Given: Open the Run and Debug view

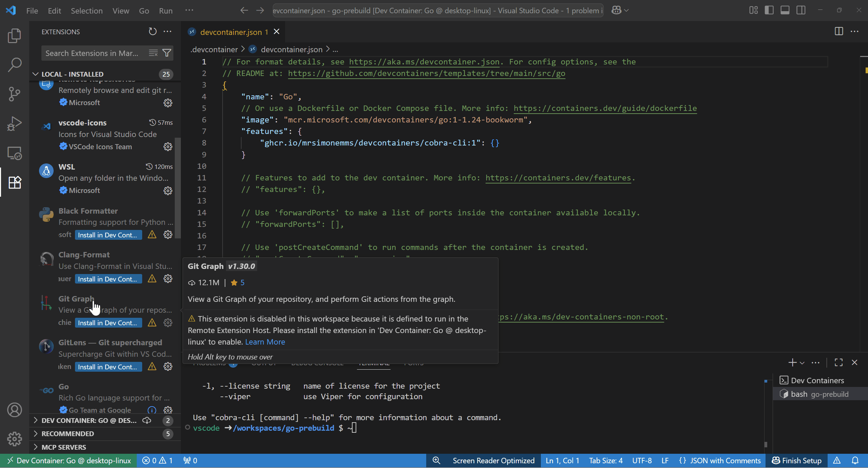Looking at the screenshot, I should tap(14, 123).
